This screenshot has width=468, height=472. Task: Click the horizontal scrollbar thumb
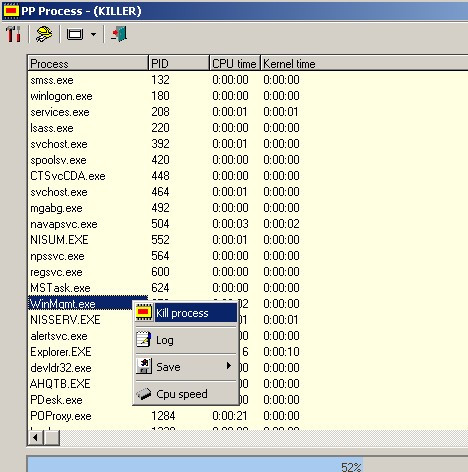52,437
